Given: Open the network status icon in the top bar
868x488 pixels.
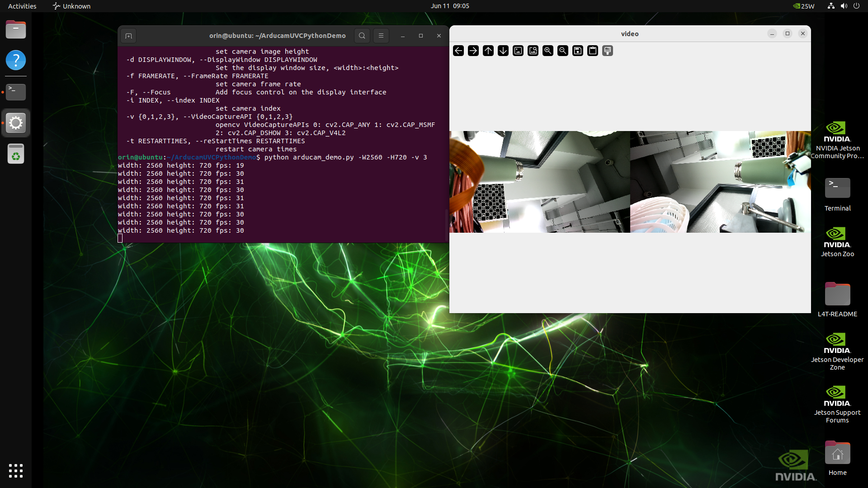Looking at the screenshot, I should (x=831, y=6).
